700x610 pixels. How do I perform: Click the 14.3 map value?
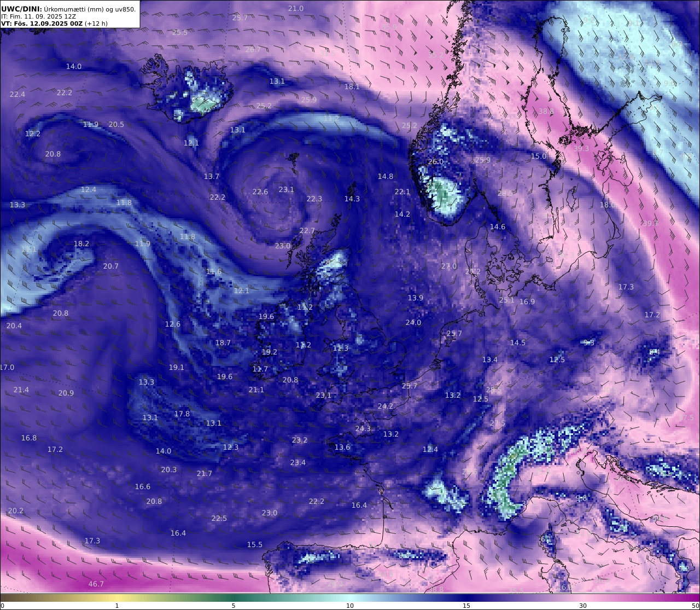pyautogui.click(x=352, y=199)
